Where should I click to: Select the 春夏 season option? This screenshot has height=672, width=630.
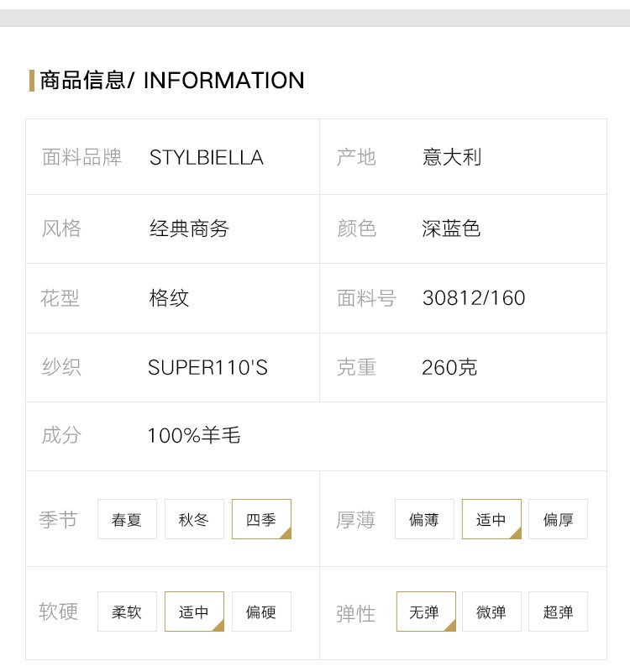click(x=127, y=519)
